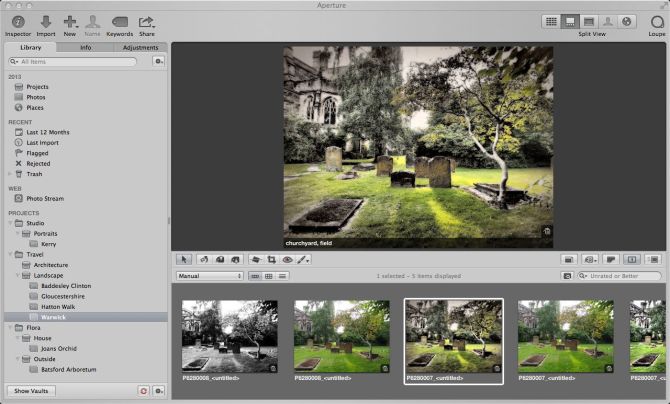Select the Red Eye correction tool
Viewport: 670px width, 404px height.
coord(287,260)
